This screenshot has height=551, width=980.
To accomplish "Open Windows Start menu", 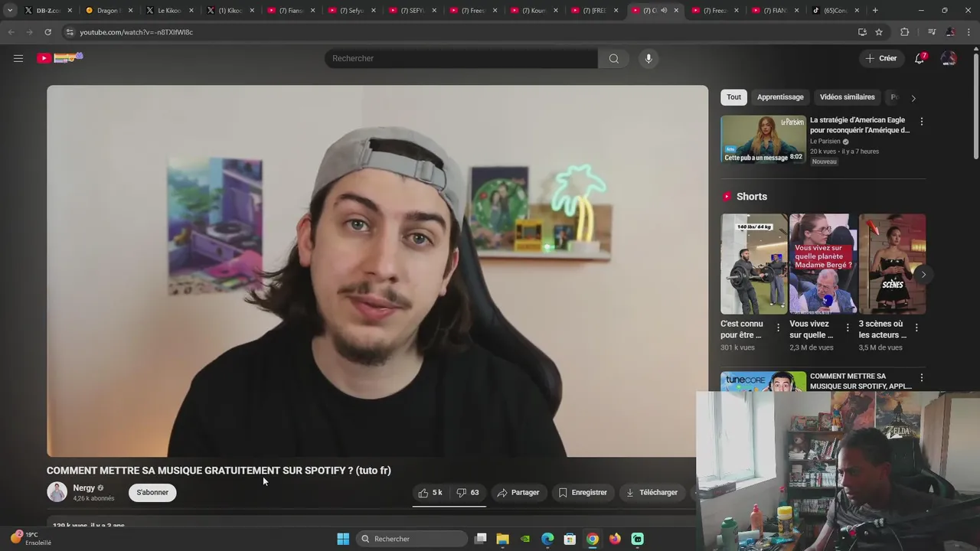I will [x=343, y=539].
